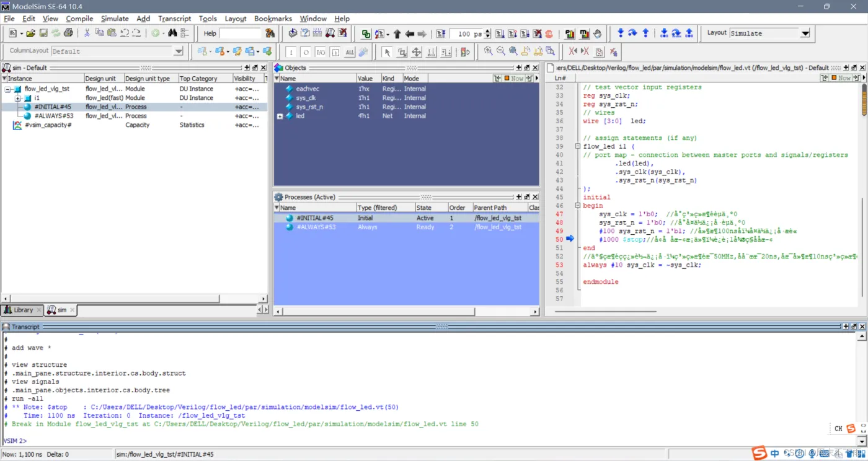
Task: Click the Run -All icon
Action: tap(525, 33)
